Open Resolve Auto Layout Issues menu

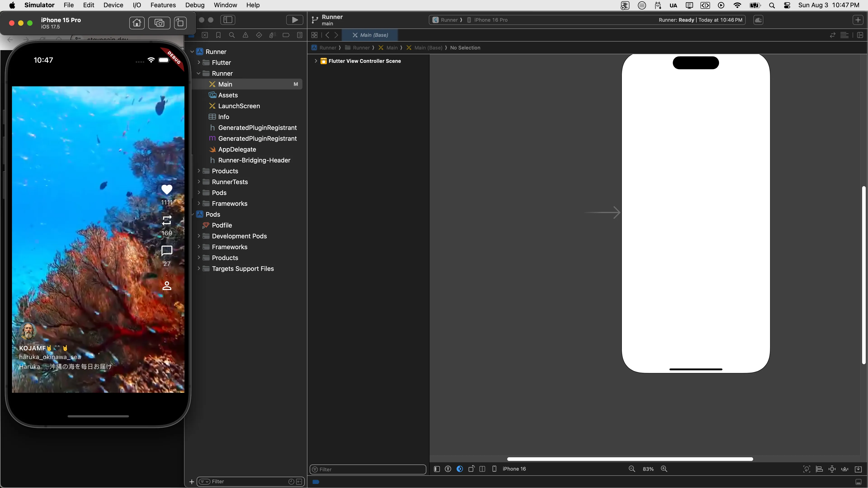[845, 469]
